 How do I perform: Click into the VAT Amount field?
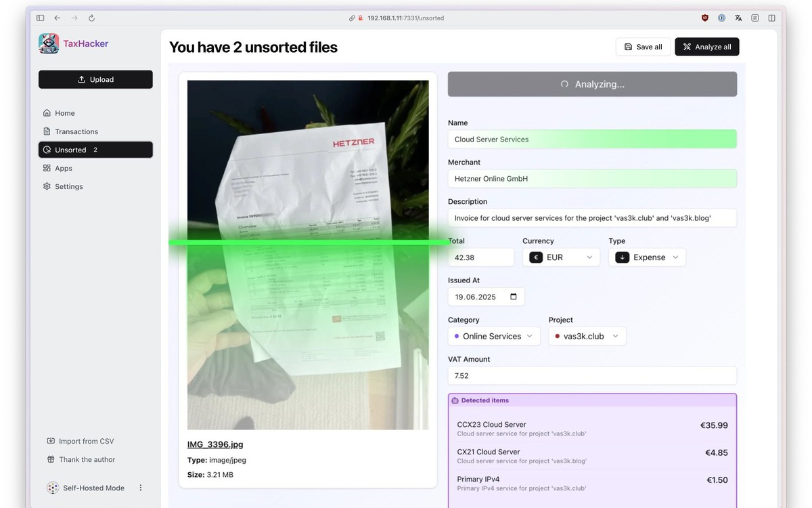click(591, 375)
